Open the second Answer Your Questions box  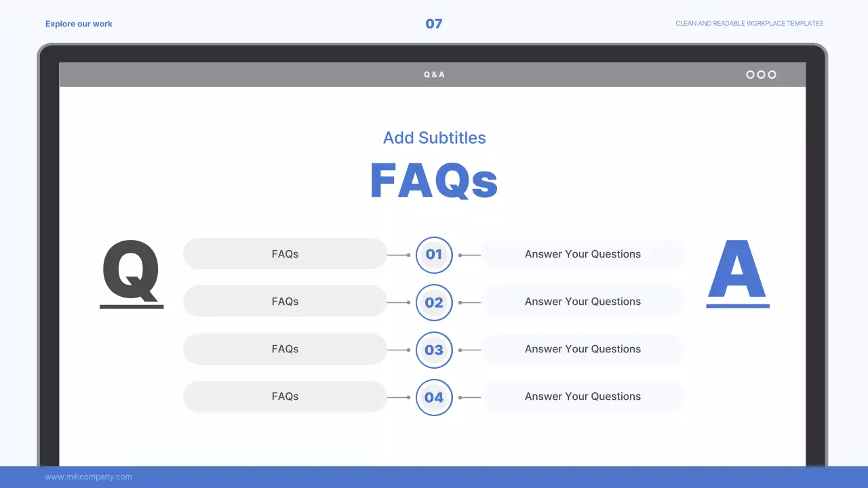click(x=583, y=302)
